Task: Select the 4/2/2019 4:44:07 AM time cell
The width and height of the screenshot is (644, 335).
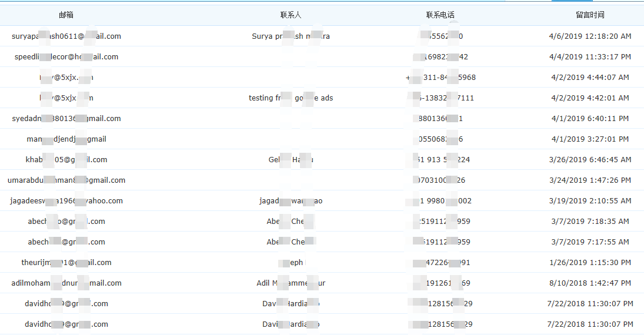Action: click(590, 78)
